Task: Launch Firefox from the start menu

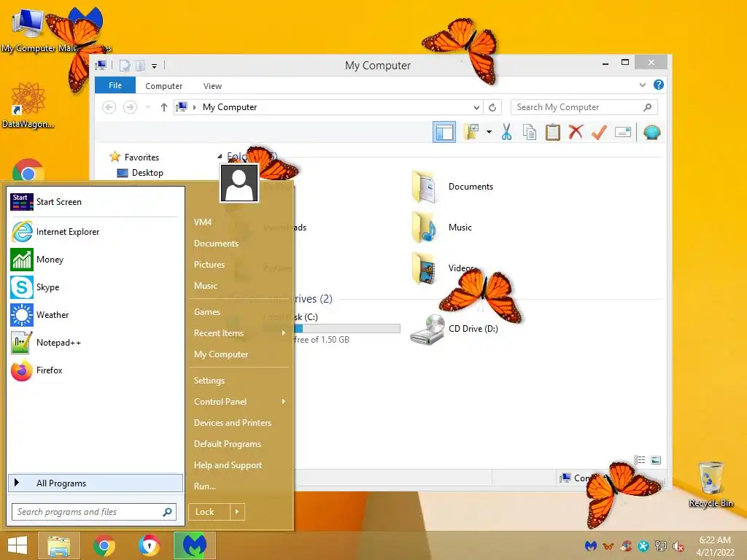Action: coord(95,370)
